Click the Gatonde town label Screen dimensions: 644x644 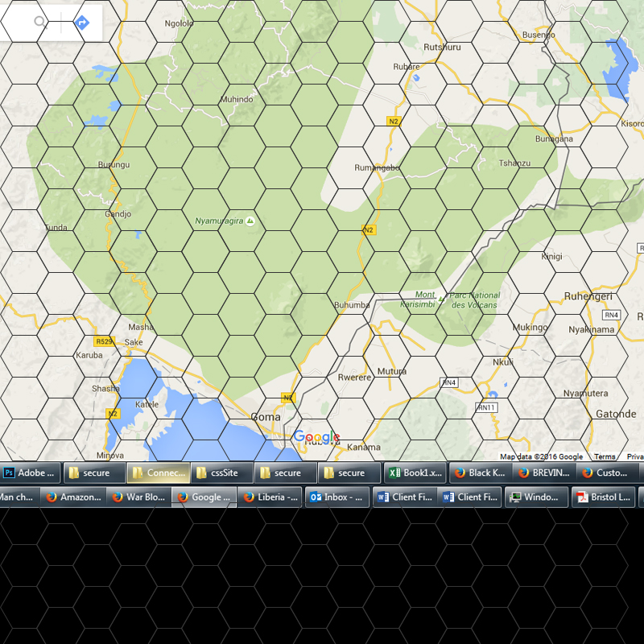tap(616, 414)
